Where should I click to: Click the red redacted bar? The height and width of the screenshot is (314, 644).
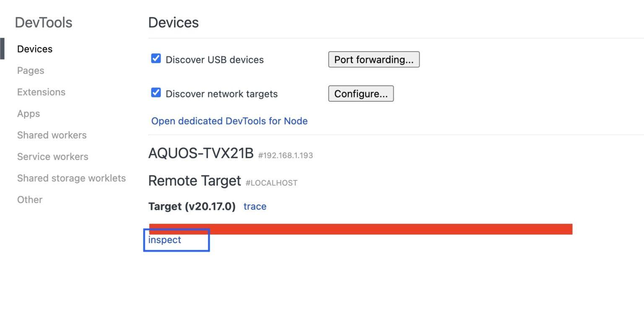[x=361, y=229]
